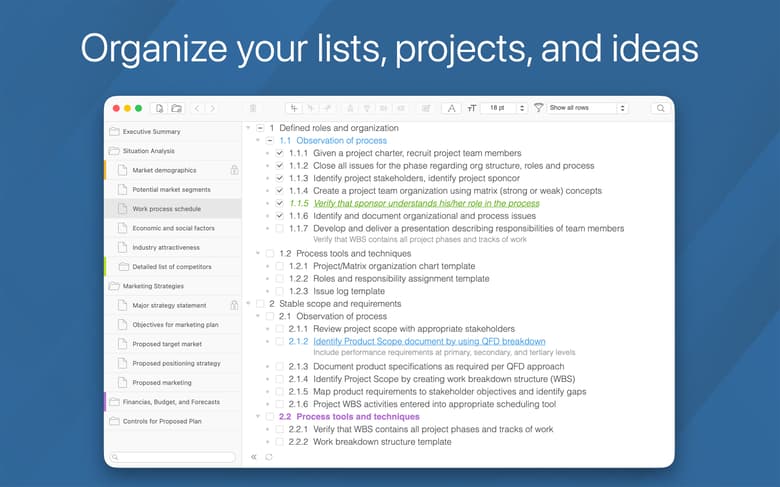Open the font style 'A' button
The height and width of the screenshot is (487, 780).
pos(451,108)
